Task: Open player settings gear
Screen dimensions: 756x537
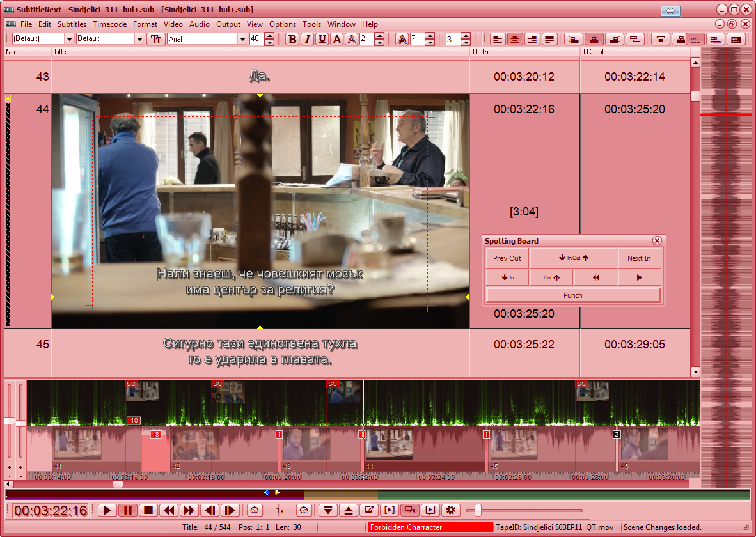Action: pyautogui.click(x=451, y=510)
